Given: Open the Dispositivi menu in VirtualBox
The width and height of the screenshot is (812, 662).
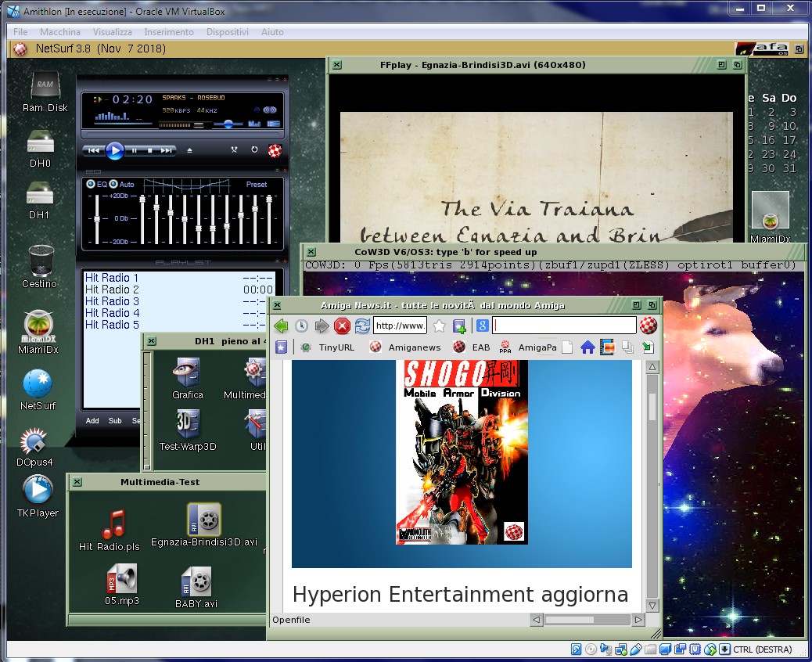Looking at the screenshot, I should pos(228,32).
